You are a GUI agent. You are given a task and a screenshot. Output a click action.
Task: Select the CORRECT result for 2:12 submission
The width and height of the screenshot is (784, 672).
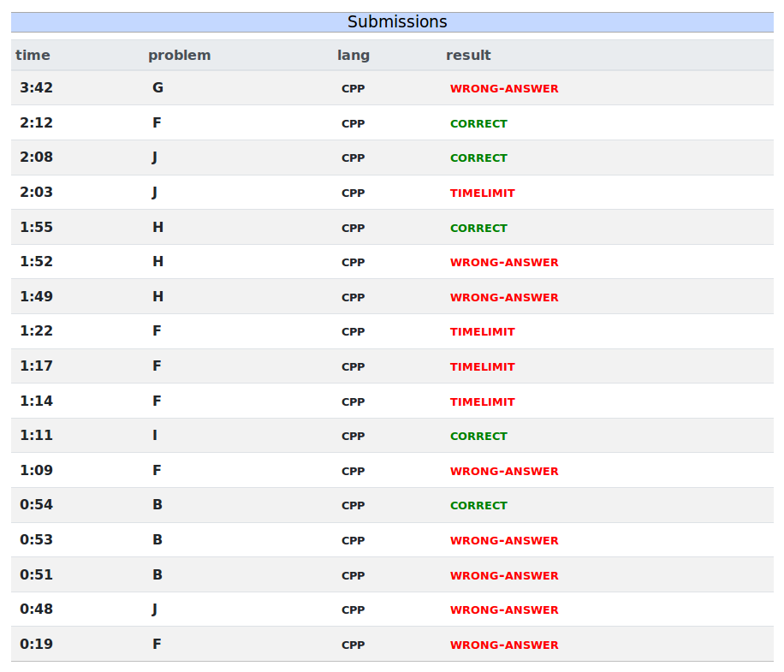point(478,123)
